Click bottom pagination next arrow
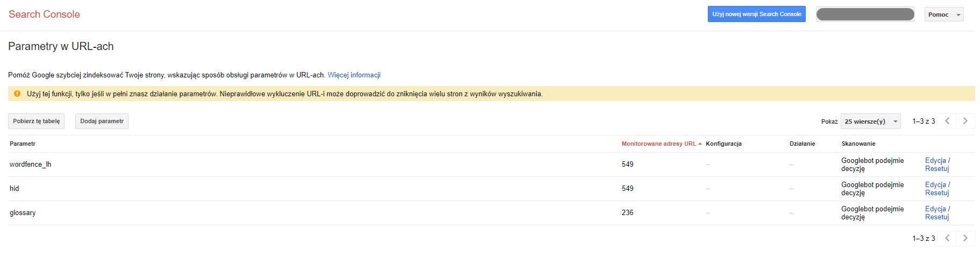 point(965,238)
